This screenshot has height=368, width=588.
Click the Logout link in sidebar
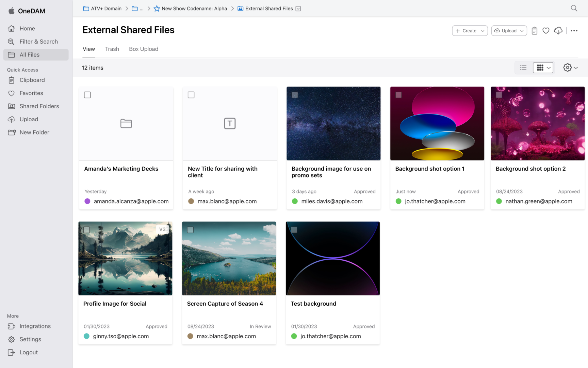click(x=28, y=352)
